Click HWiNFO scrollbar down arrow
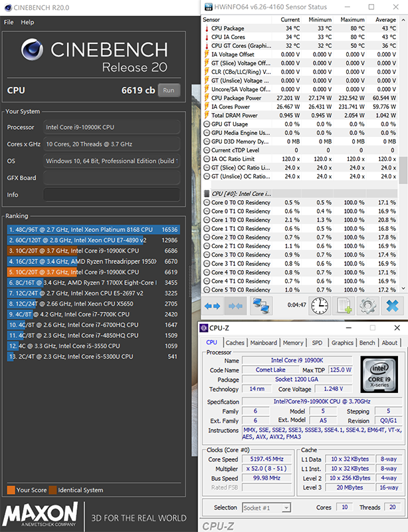The width and height of the screenshot is (408, 532). click(x=403, y=289)
